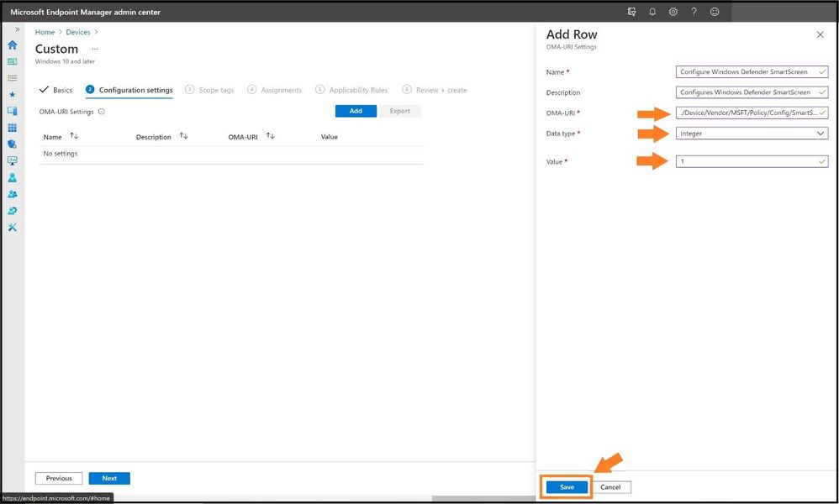Click the Description input field in Add Row
Viewport: 839px width, 504px height.
(752, 92)
